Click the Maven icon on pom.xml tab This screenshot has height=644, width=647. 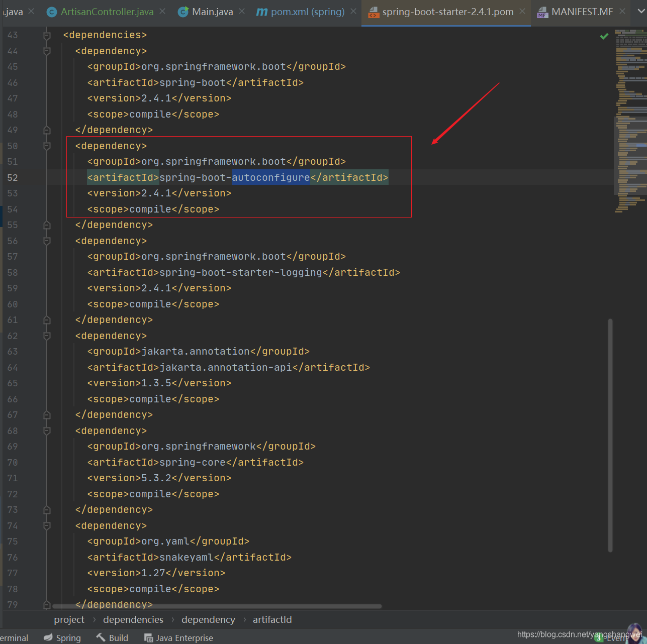click(x=262, y=12)
